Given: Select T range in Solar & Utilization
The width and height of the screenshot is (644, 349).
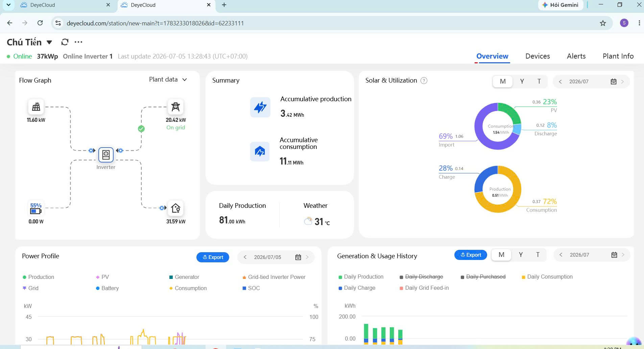Looking at the screenshot, I should click(539, 82).
